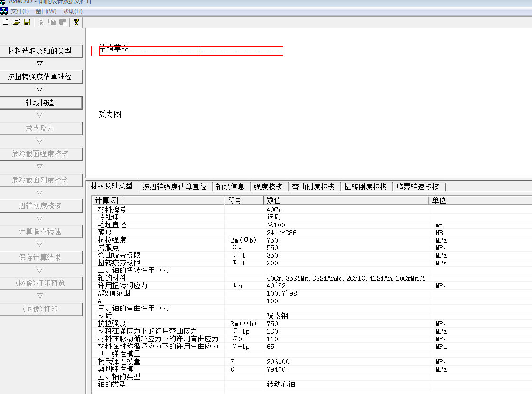Go to the 弯曲刚度校核 tab
Screen dimensions: 532x394
[313, 187]
